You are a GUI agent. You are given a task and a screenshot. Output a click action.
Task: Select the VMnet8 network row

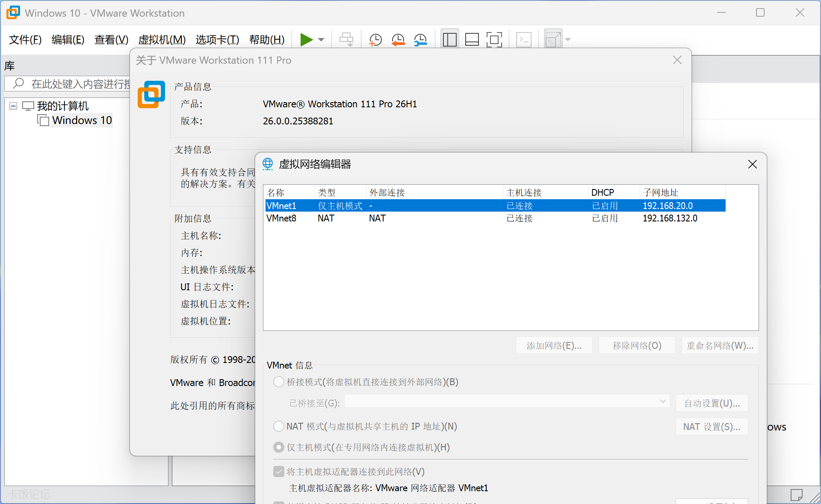point(495,218)
